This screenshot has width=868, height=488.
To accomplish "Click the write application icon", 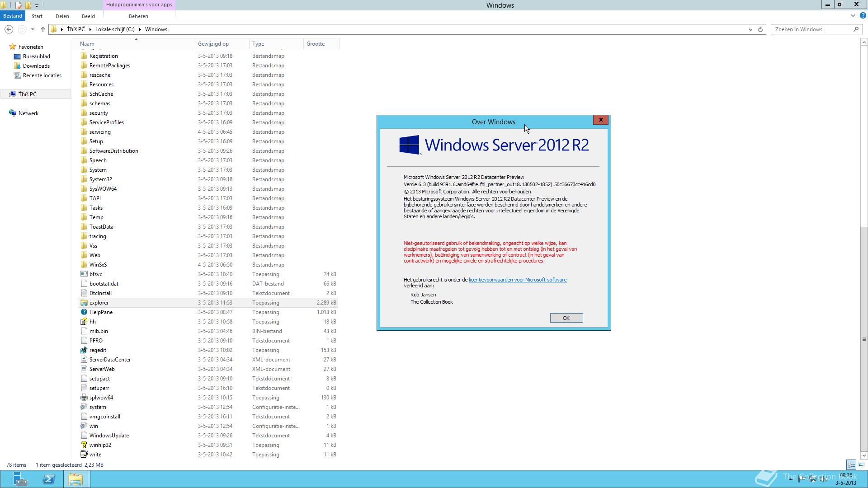I will 84,455.
